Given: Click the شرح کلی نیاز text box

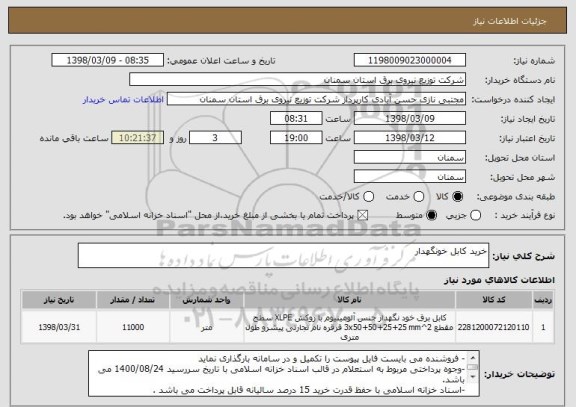Looking at the screenshot, I should [x=283, y=255].
